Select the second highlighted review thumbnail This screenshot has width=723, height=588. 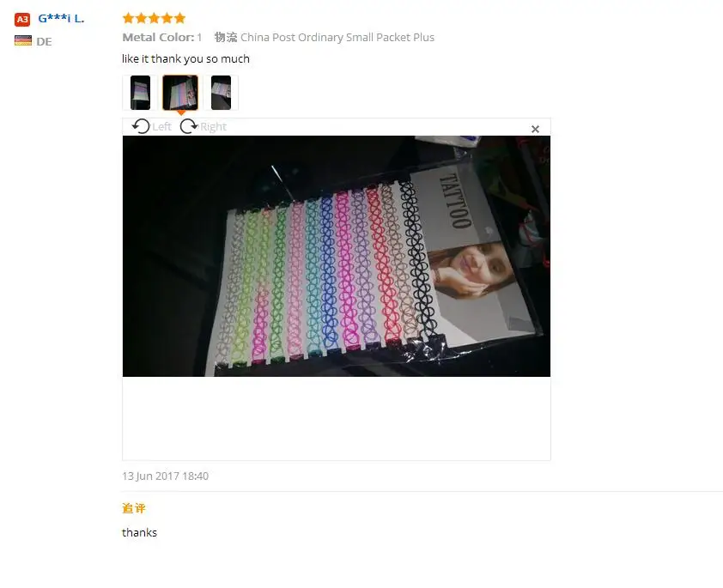tap(180, 93)
